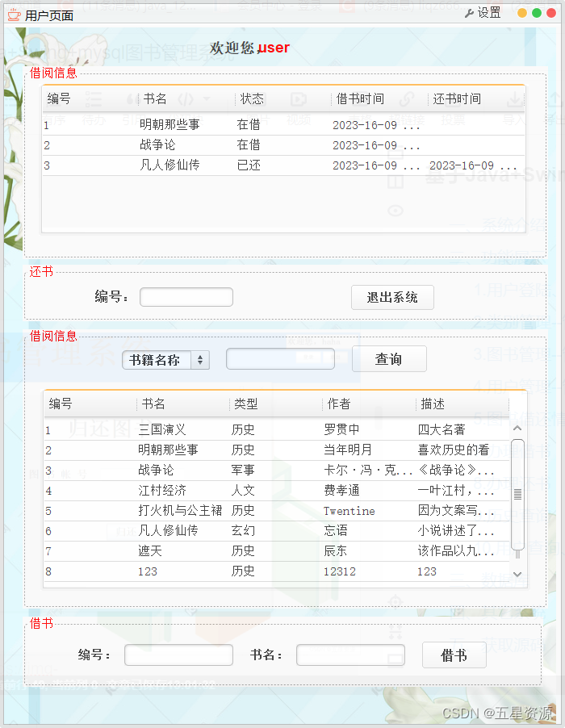Open the 设置 settings wrench menu
Image resolution: width=565 pixels, height=728 pixels.
point(483,13)
